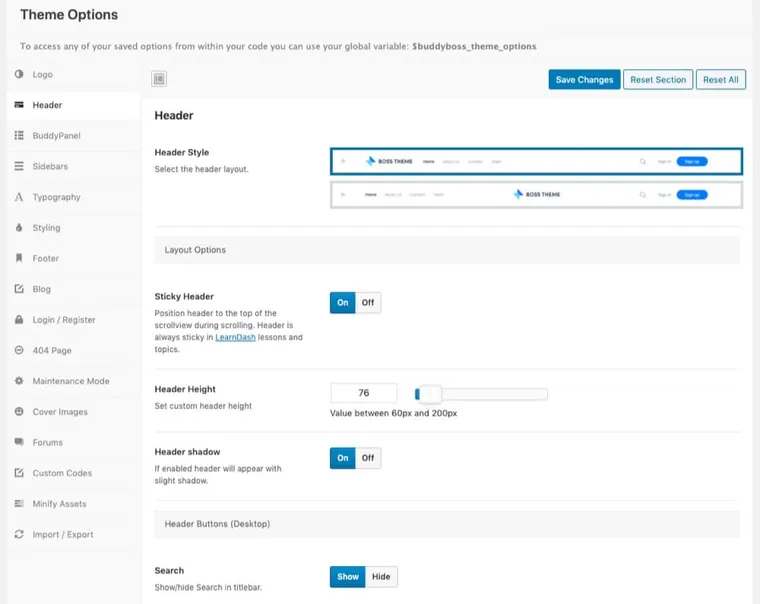
Task: Open the Styling tab
Action: [x=74, y=227]
